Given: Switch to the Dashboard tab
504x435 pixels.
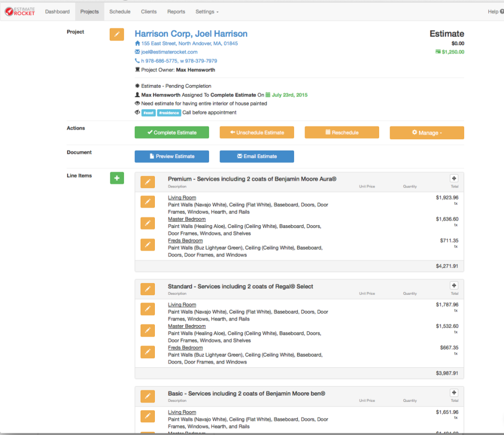Looking at the screenshot, I should (57, 11).
